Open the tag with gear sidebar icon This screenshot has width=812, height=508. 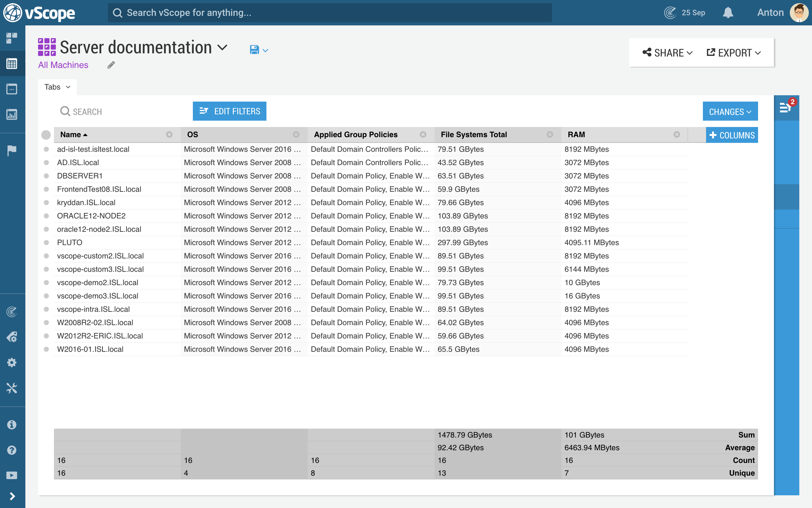click(12, 337)
